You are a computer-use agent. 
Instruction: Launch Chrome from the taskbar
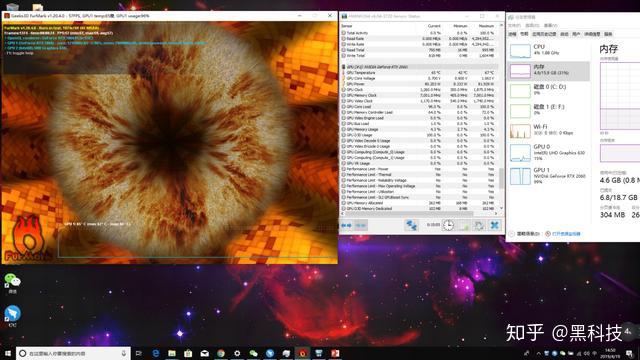(221, 353)
